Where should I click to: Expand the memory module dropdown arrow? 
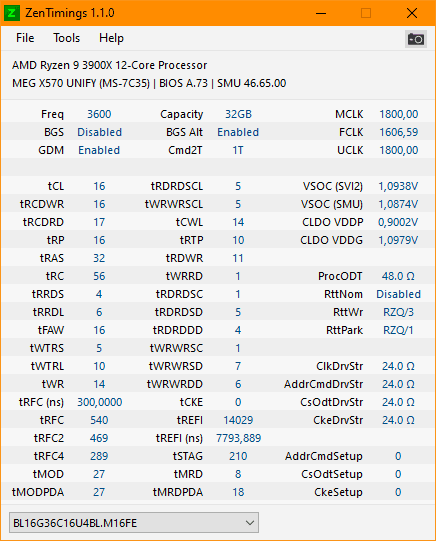coord(250,523)
